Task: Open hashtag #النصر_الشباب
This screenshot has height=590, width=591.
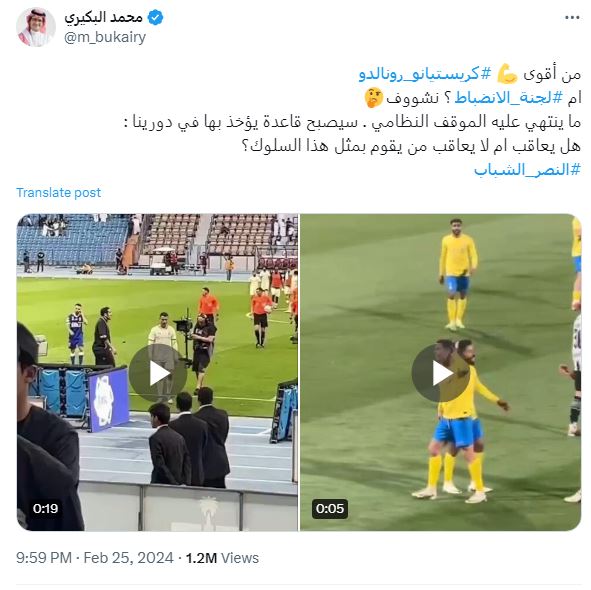Action: tap(527, 170)
